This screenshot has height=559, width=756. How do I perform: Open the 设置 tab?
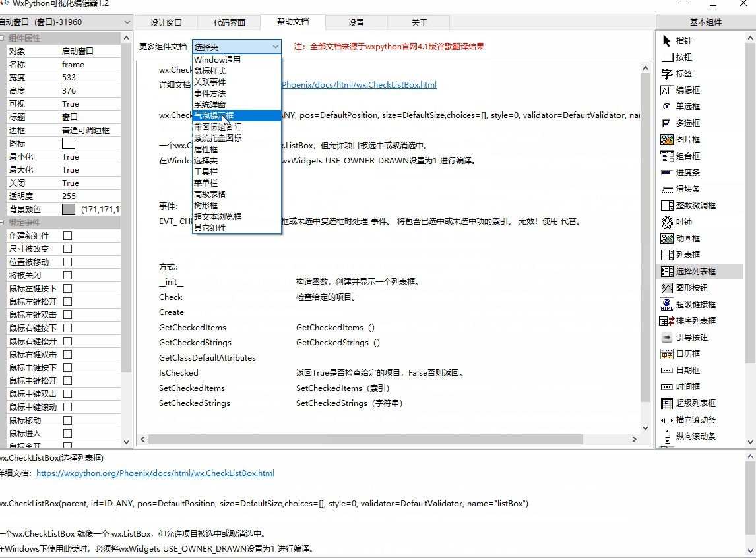pos(356,22)
